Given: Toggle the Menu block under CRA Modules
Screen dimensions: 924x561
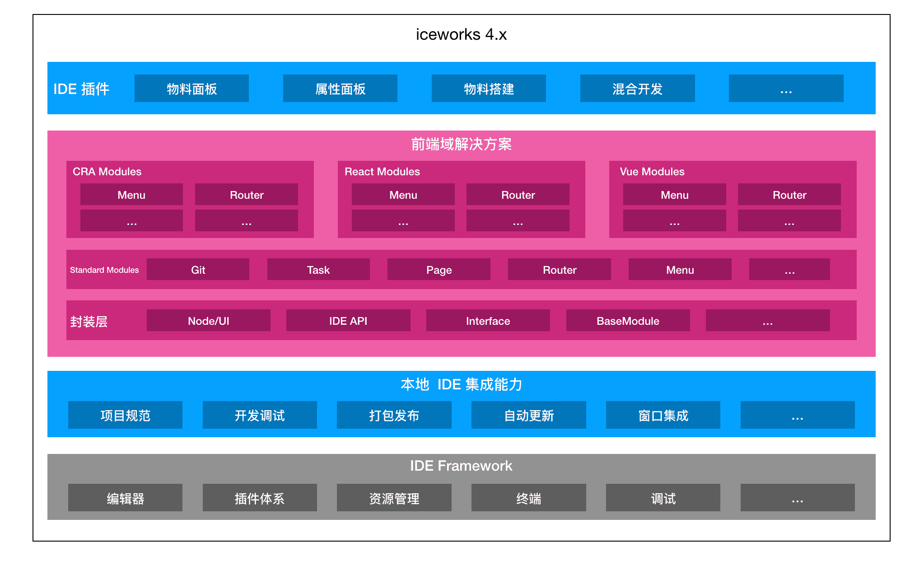Looking at the screenshot, I should pos(131,195).
